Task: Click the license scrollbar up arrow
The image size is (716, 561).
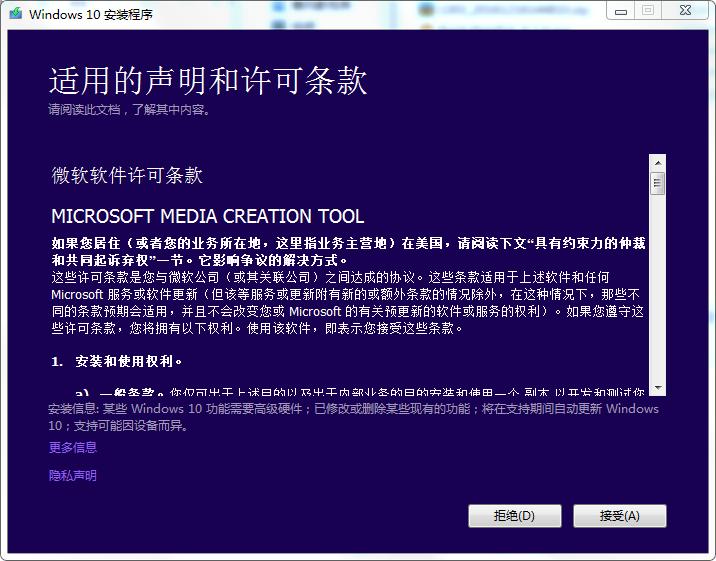Action: click(658, 163)
